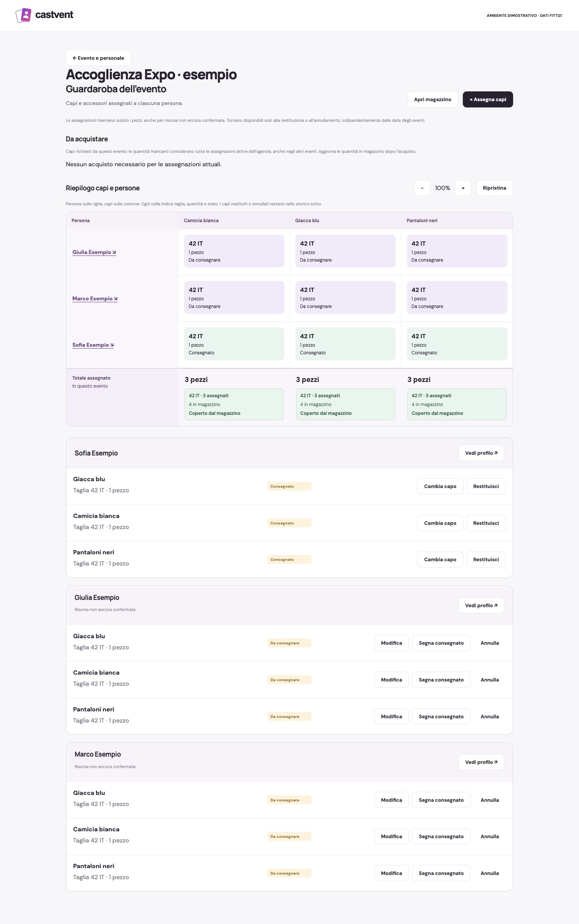Mark Marco's Pantaloni neri as consegnato

tap(441, 873)
